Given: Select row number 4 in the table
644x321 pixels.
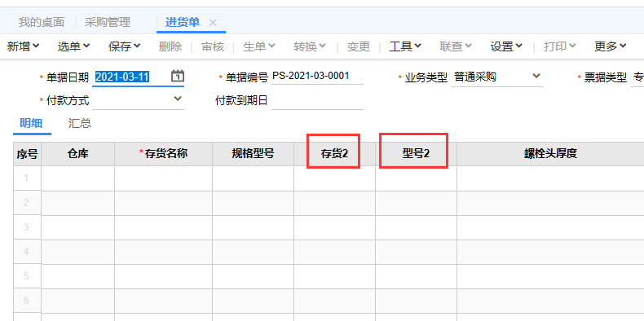Looking at the screenshot, I should pyautogui.click(x=27, y=252).
